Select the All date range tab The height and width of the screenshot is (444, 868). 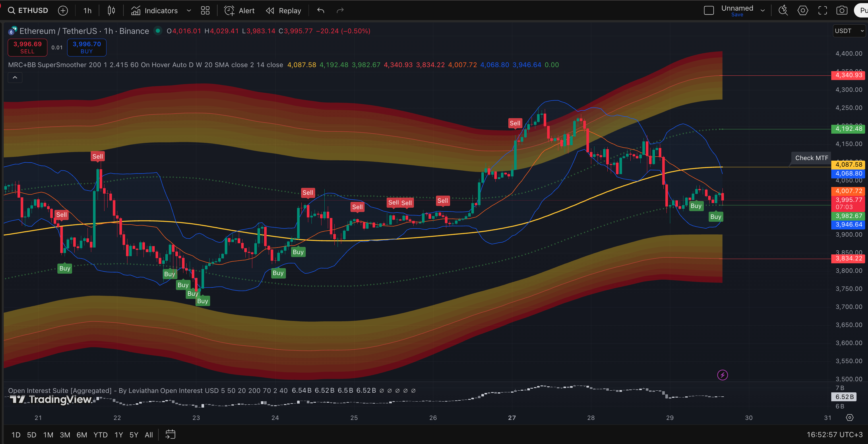click(149, 435)
